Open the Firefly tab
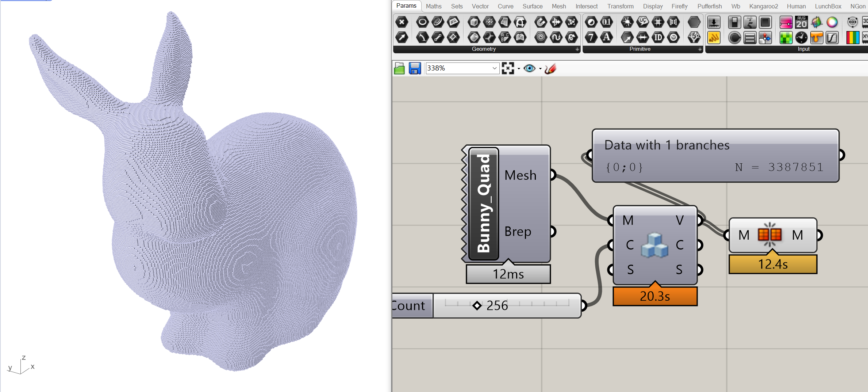The image size is (868, 392). [x=679, y=6]
